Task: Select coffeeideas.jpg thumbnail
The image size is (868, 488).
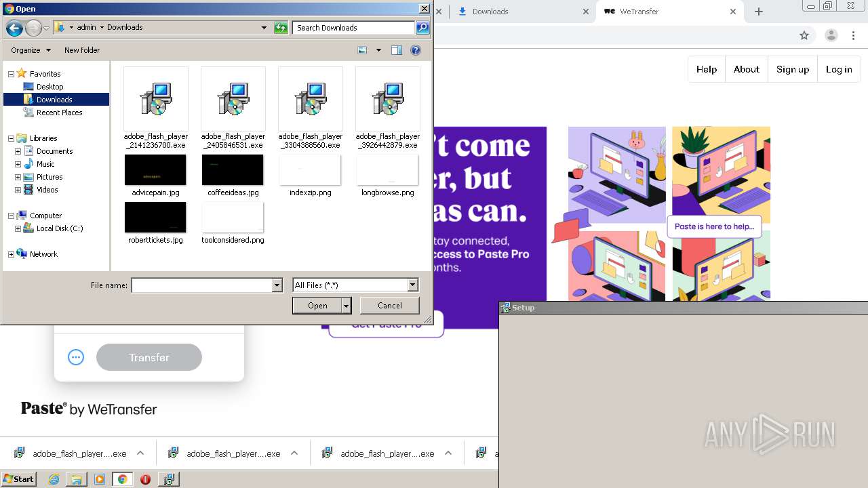Action: pyautogui.click(x=233, y=170)
